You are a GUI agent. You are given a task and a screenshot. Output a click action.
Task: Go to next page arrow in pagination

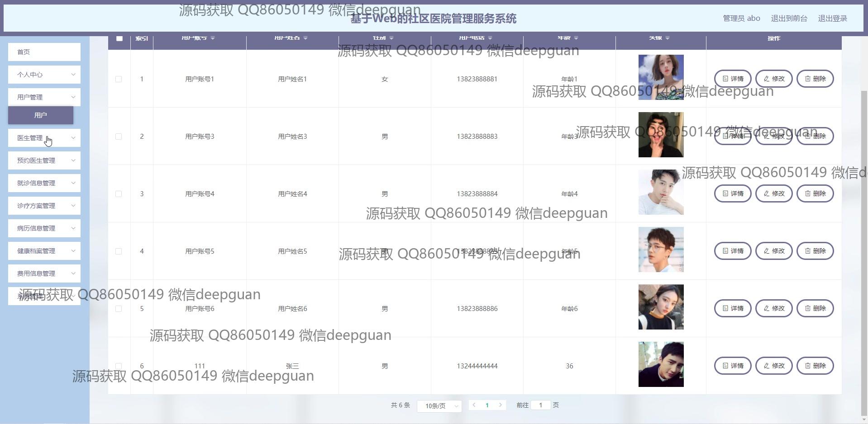pyautogui.click(x=500, y=405)
